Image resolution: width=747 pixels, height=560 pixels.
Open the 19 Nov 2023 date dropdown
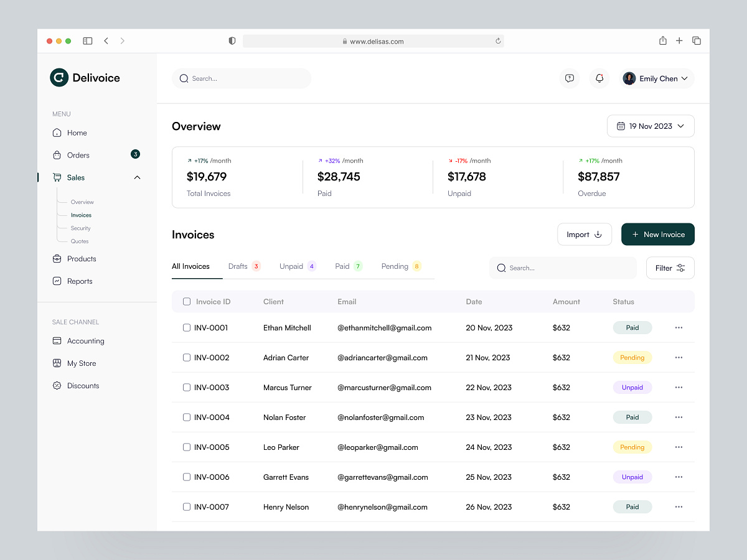(x=650, y=126)
